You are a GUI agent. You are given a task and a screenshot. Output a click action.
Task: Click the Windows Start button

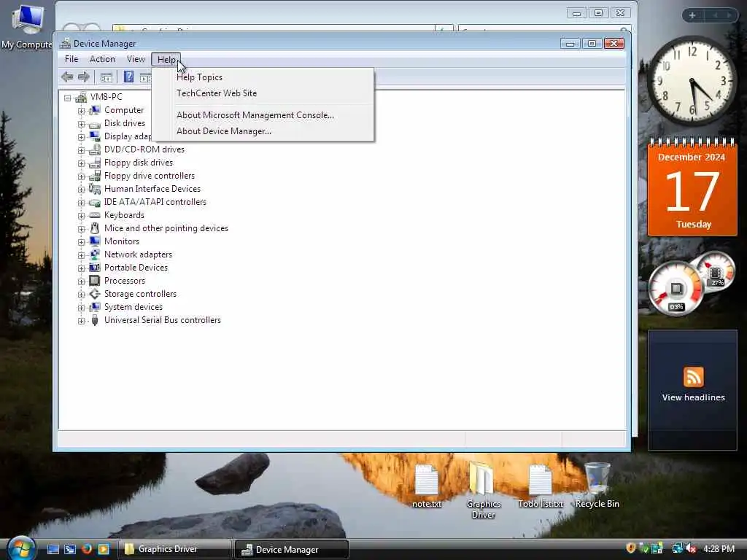click(20, 548)
